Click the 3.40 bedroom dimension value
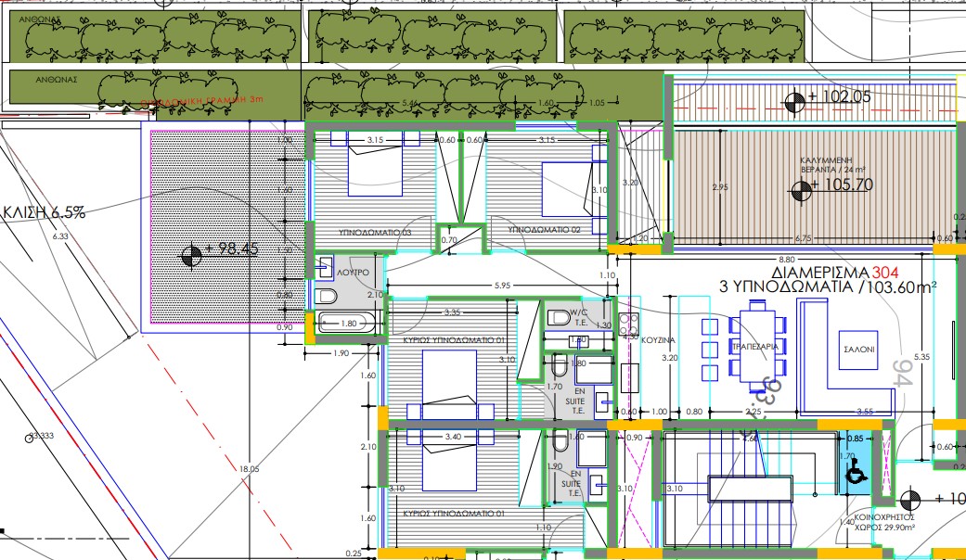This screenshot has height=560, width=966. tap(453, 437)
